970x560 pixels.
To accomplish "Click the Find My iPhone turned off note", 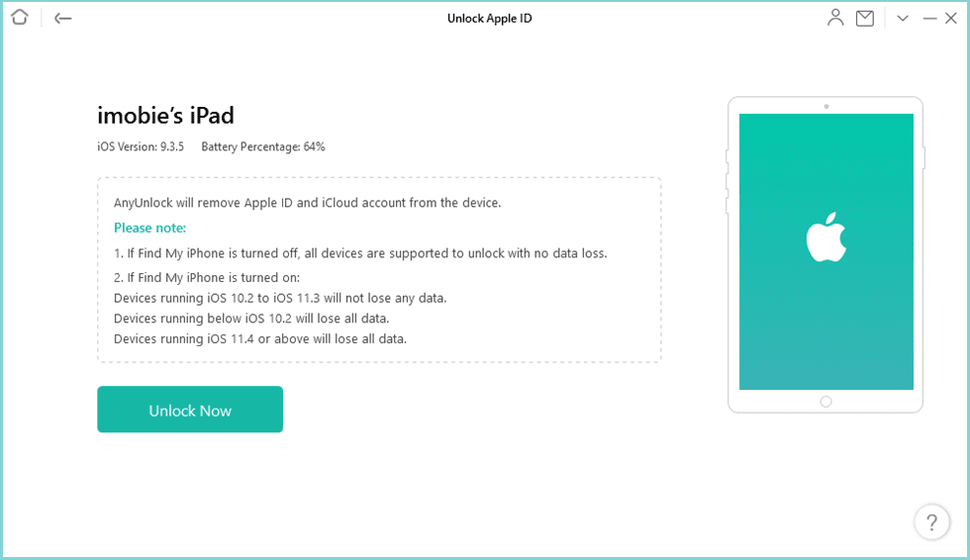I will 360,253.
